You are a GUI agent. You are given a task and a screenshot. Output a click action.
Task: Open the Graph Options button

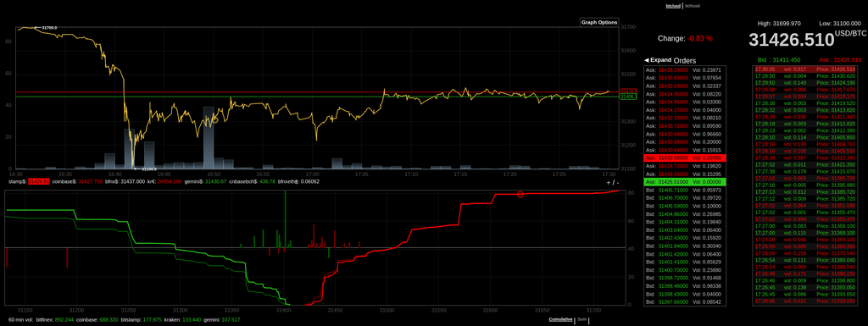pos(599,23)
